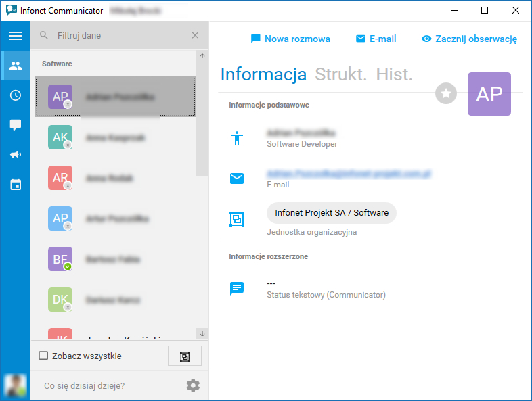The image size is (532, 401).
Task: Switch to the Hist. tab
Action: click(x=394, y=74)
